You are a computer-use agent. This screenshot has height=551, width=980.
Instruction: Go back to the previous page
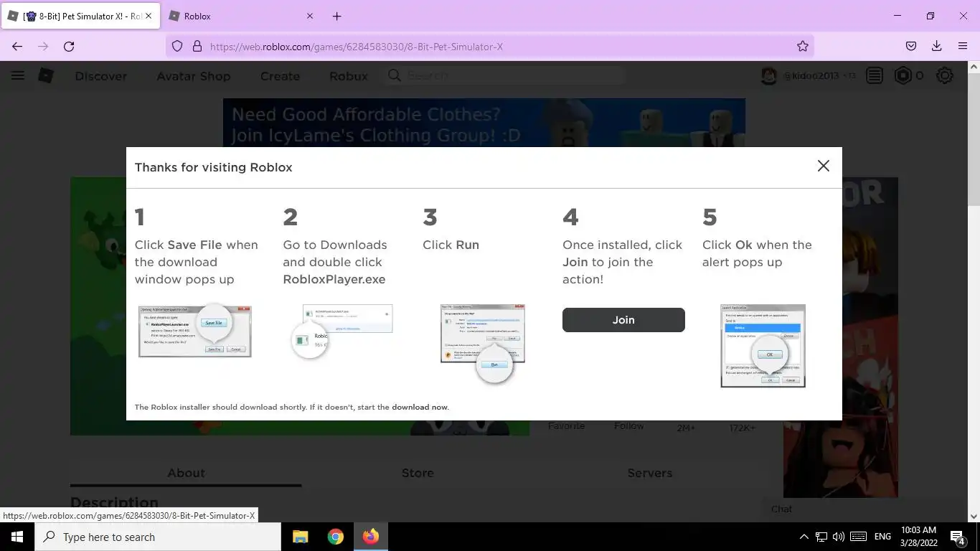(17, 46)
